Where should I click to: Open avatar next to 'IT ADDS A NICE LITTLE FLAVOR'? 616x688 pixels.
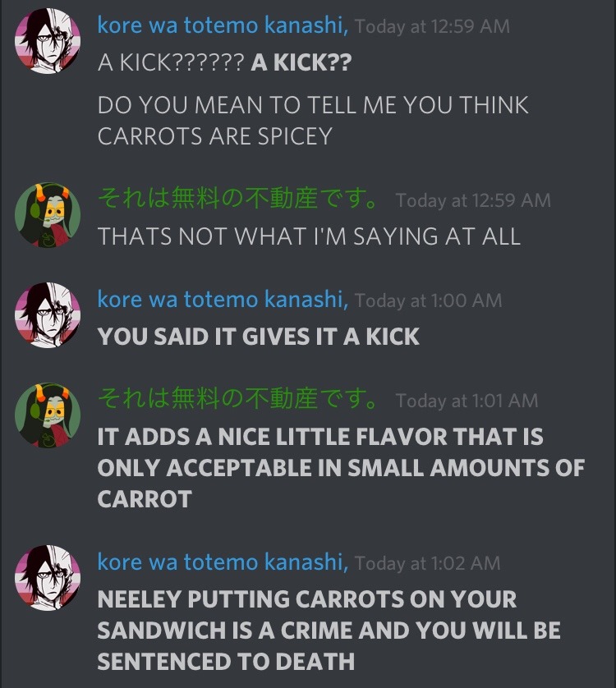48,415
